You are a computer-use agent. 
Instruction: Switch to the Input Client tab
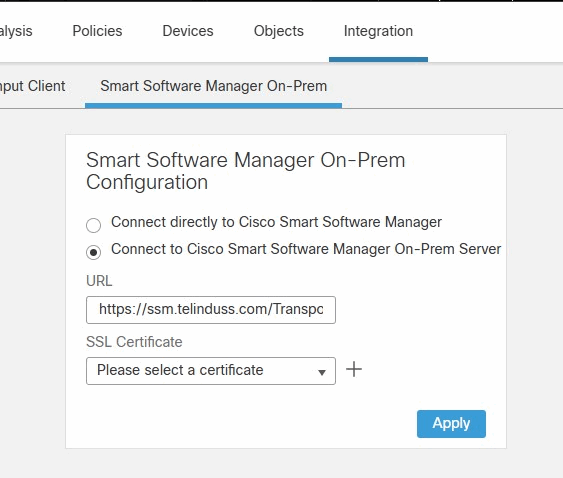pos(32,86)
